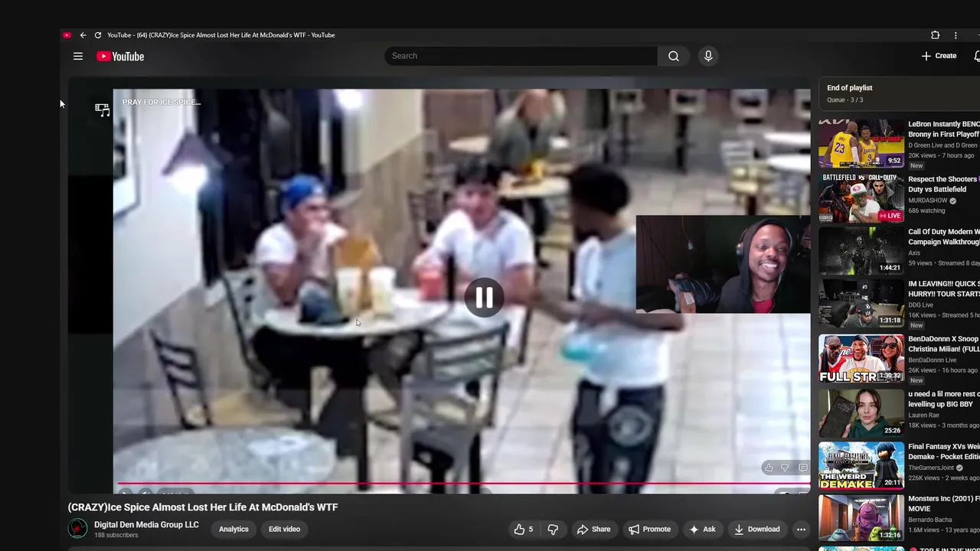Click 'PRAY FOR ICE SPICE...' chapter title

pos(161,102)
